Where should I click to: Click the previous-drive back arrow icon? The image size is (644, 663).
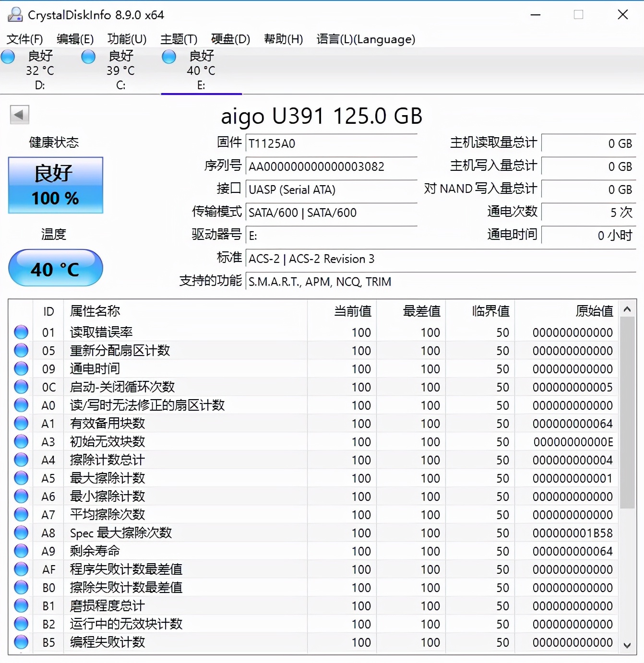click(19, 115)
